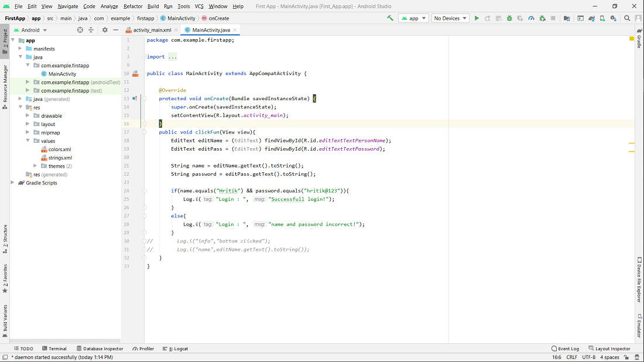Run the app with the green play button
This screenshot has width=644, height=362.
tap(477, 18)
